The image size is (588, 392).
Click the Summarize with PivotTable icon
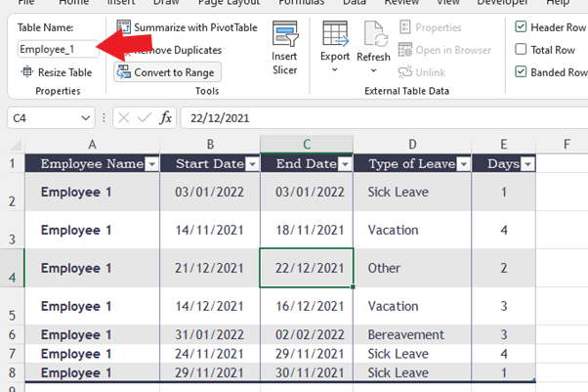(x=123, y=27)
